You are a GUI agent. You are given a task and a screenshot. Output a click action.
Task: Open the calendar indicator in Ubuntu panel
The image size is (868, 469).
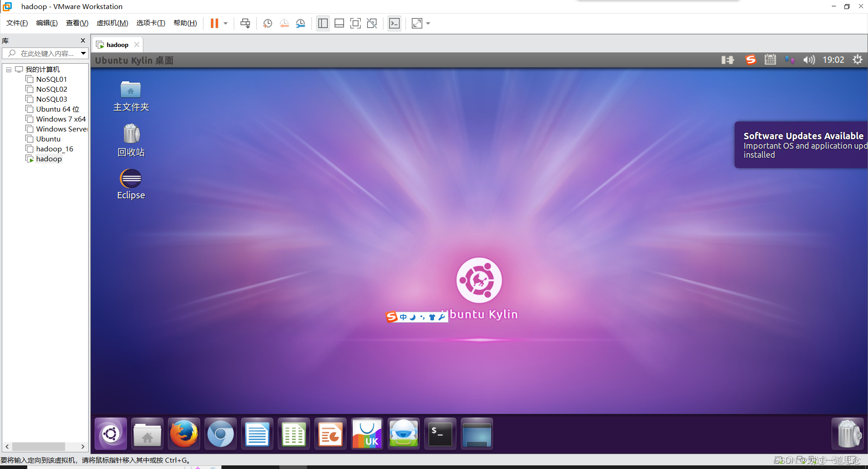[770, 60]
